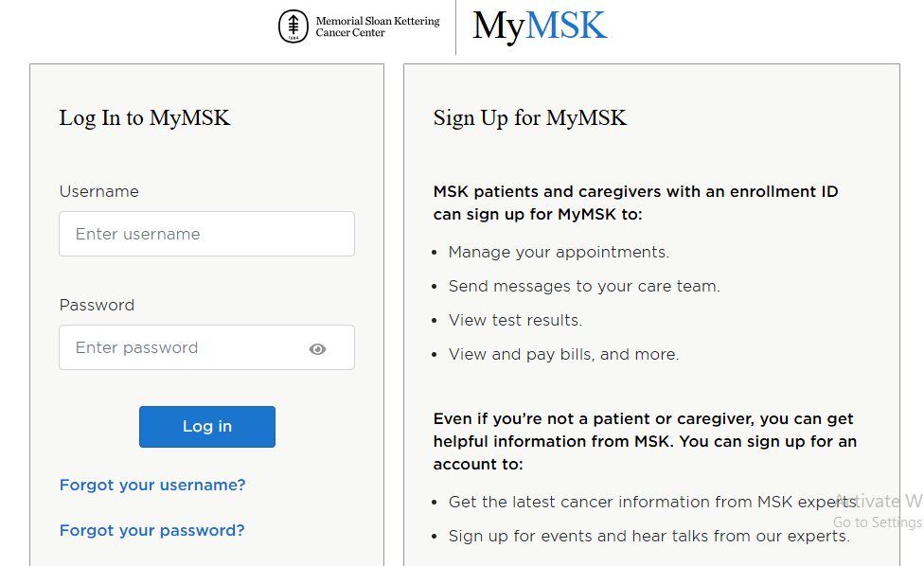Open the Forgot your password? link

click(151, 530)
